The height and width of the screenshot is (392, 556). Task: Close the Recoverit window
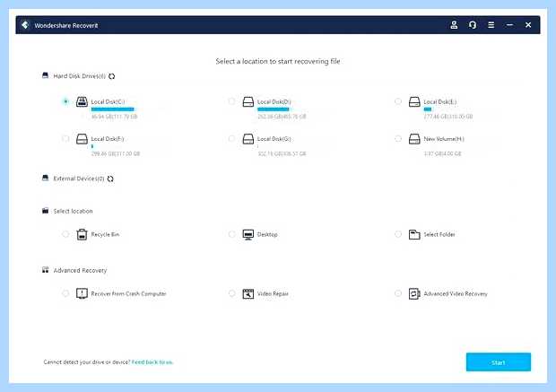(528, 25)
